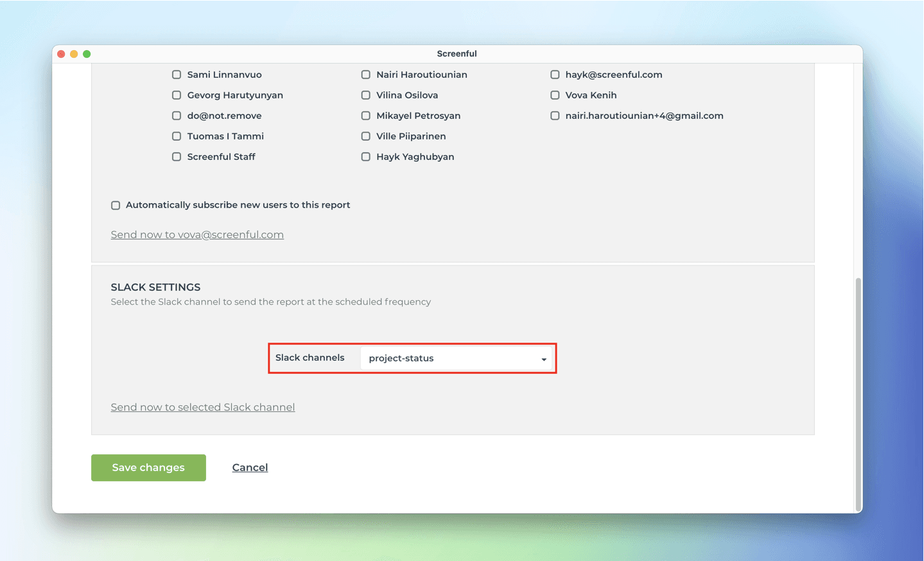Click the Slack channels label

pos(309,358)
